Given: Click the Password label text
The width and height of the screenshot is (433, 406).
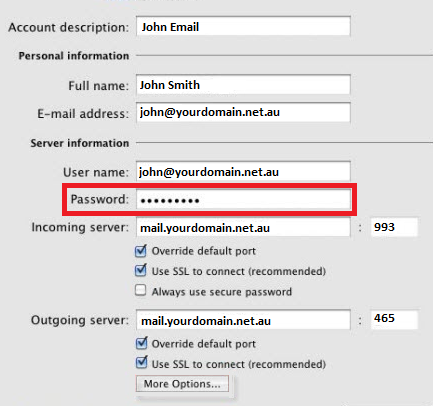Looking at the screenshot, I should (99, 199).
